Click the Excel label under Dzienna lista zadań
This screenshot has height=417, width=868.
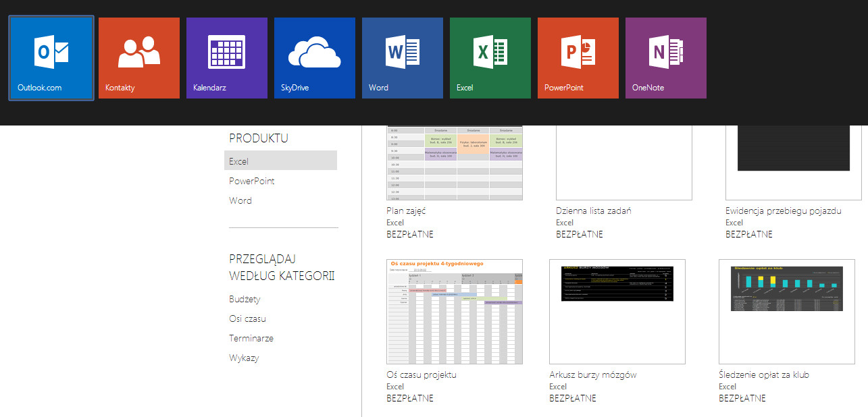565,223
